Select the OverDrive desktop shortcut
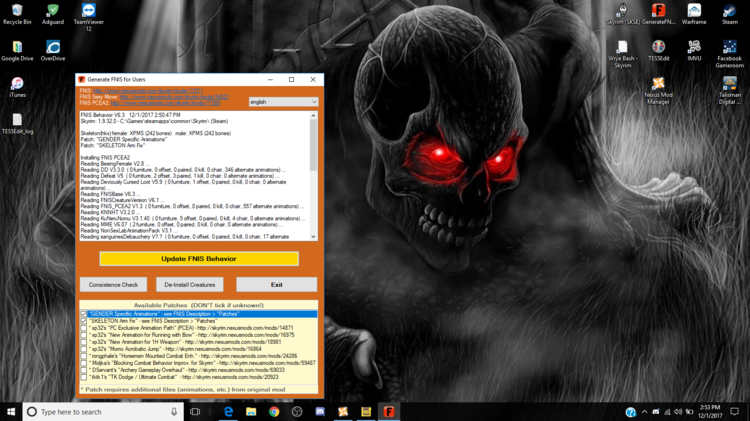Image resolution: width=750 pixels, height=421 pixels. tap(53, 51)
